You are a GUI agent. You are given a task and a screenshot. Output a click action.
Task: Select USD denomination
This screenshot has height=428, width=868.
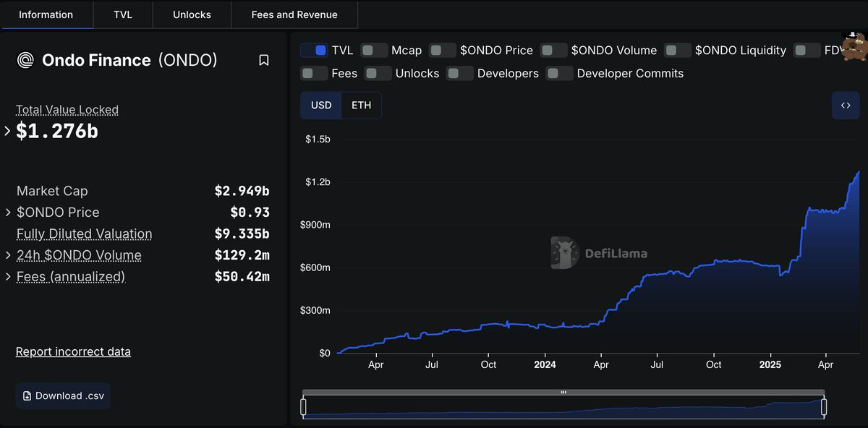pyautogui.click(x=321, y=106)
